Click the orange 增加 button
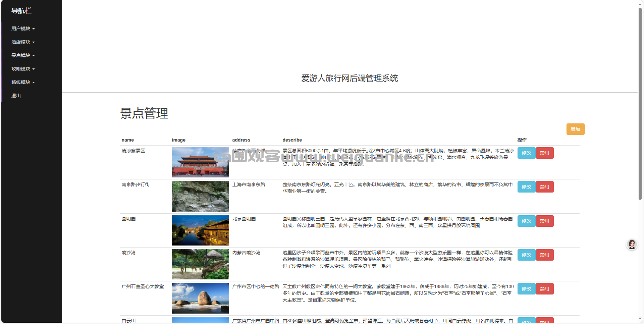This screenshot has width=644, height=324. tap(575, 129)
